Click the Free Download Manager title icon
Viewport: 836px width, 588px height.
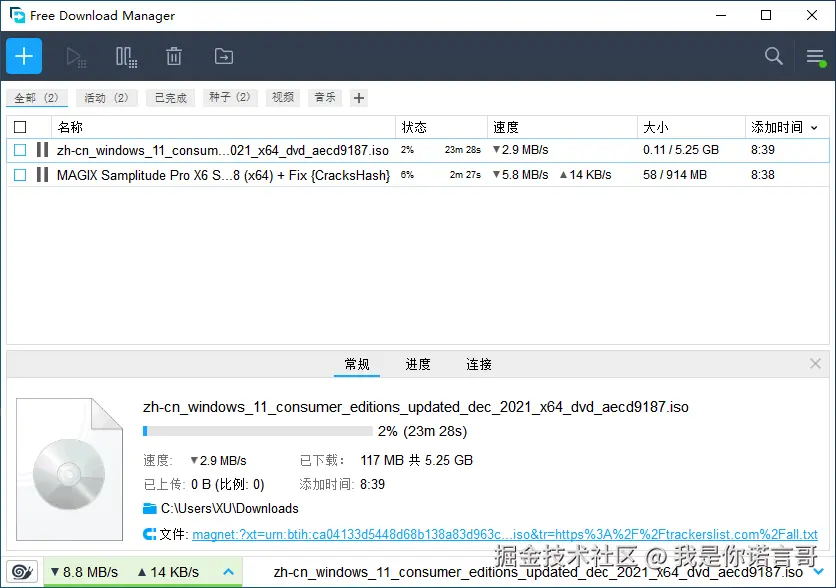17,15
